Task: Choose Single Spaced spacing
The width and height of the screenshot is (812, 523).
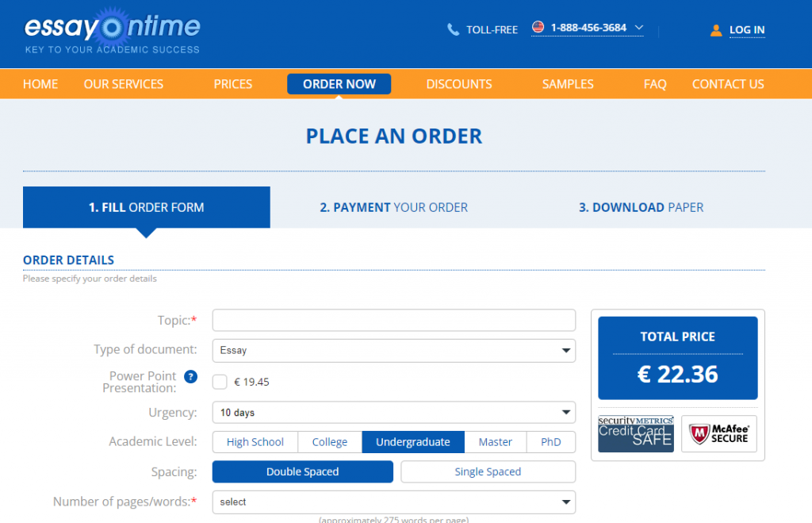Action: [x=488, y=471]
